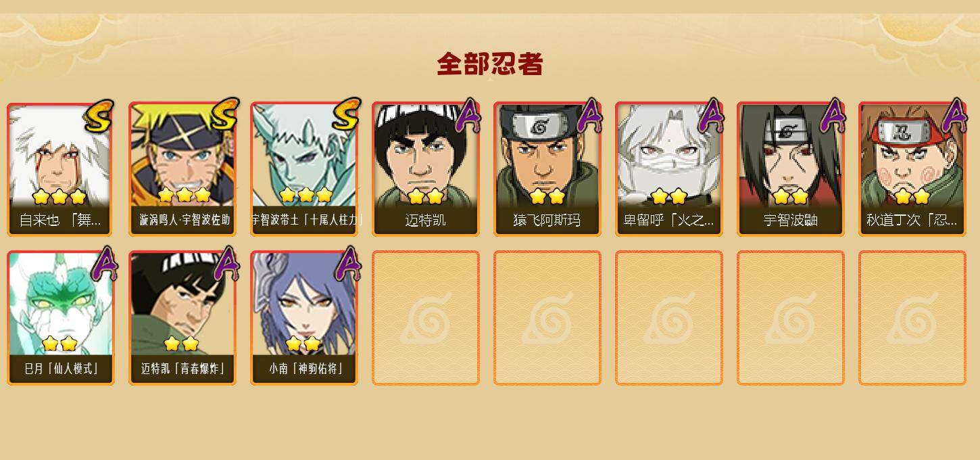980x460 pixels.
Task: Click the stars on 巳月 card
Action: tap(59, 344)
